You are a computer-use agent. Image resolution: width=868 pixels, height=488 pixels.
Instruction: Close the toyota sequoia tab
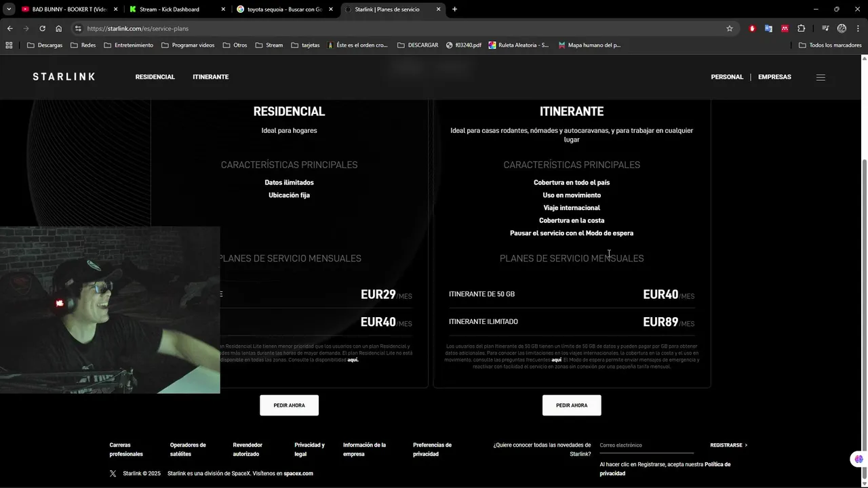331,9
